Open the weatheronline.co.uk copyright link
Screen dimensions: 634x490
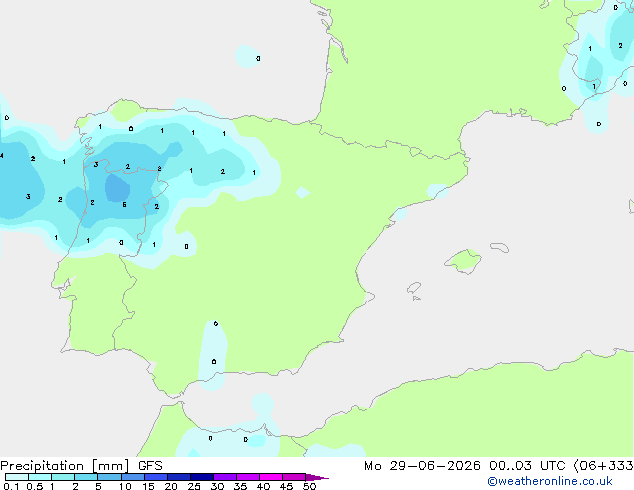[550, 481]
